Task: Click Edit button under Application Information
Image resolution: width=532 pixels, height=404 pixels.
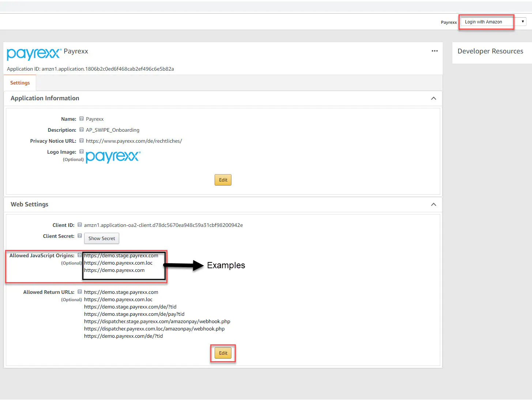Action: pyautogui.click(x=223, y=180)
